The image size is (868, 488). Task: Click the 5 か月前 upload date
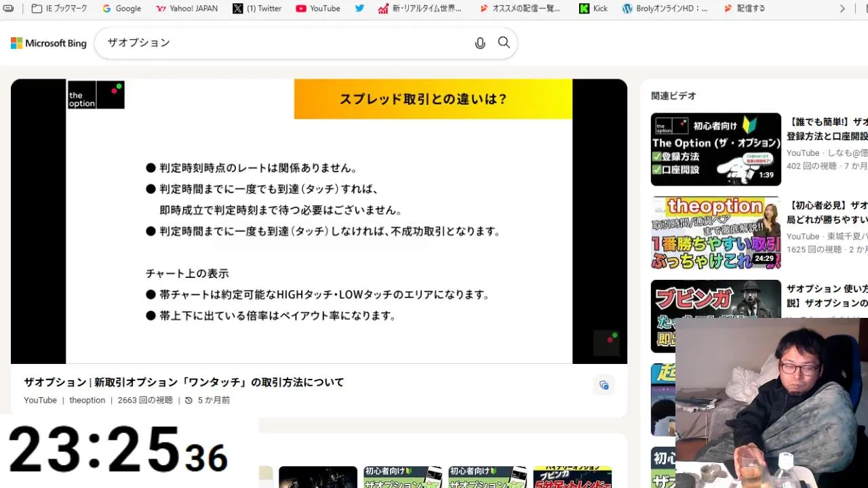point(214,401)
